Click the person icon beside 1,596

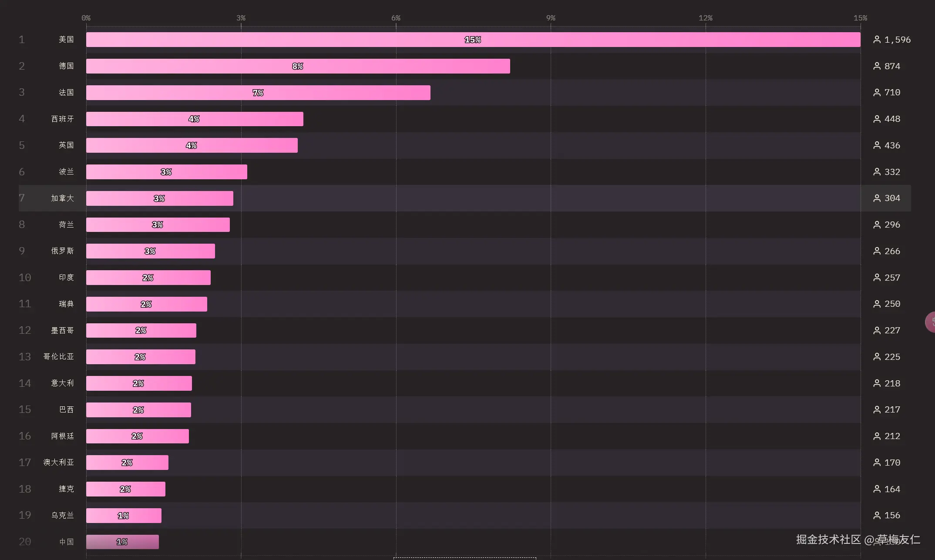pyautogui.click(x=877, y=40)
